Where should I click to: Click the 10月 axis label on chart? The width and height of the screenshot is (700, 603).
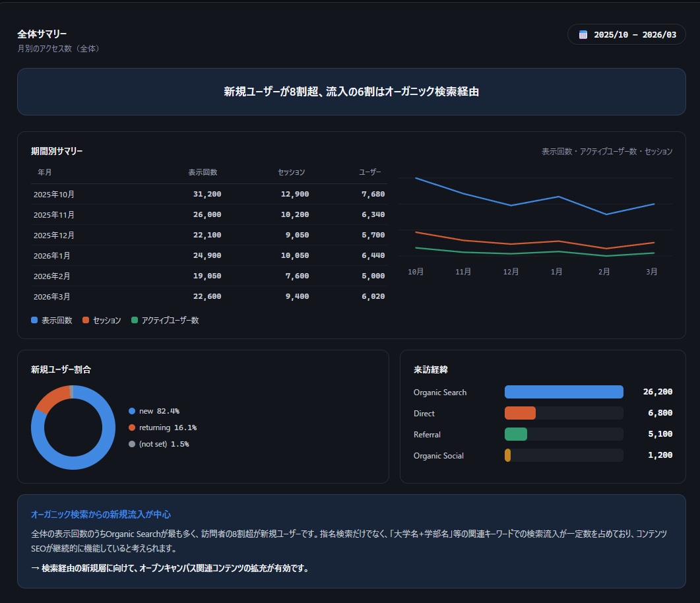coord(416,272)
